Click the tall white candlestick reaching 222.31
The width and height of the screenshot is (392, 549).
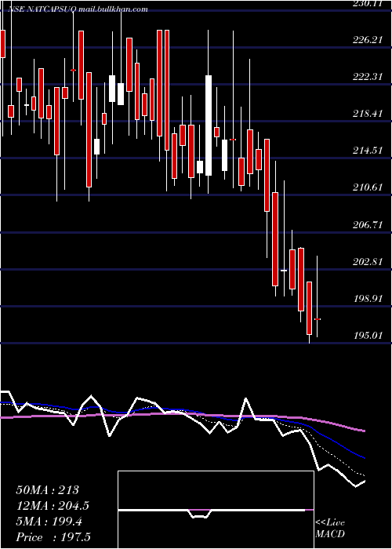209,125
